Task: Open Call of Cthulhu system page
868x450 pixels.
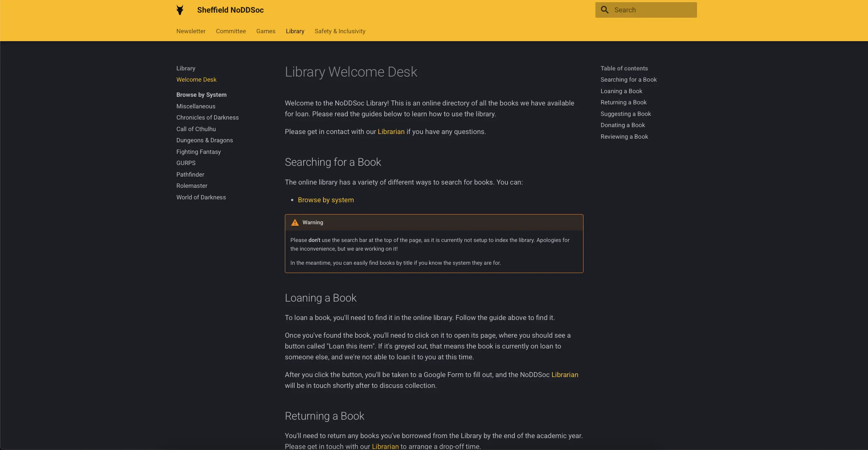Action: [x=196, y=129]
